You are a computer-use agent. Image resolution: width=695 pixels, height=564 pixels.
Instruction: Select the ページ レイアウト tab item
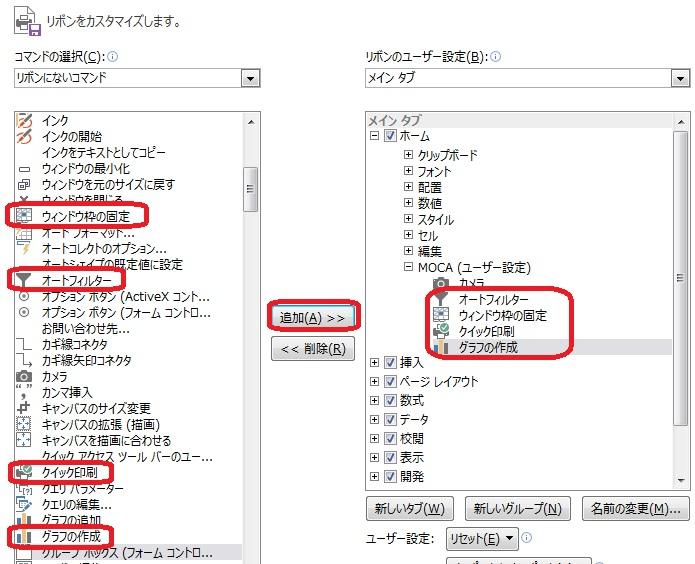tap(439, 381)
